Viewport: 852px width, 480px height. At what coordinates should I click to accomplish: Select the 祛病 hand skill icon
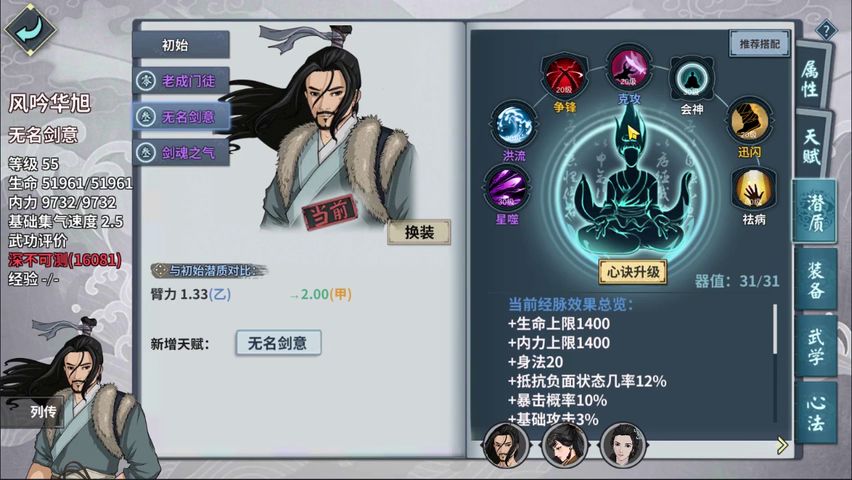754,189
